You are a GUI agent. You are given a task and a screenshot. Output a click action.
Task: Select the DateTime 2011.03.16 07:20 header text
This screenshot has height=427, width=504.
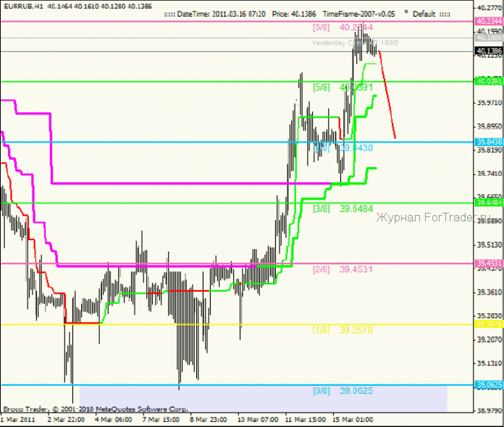[222, 14]
